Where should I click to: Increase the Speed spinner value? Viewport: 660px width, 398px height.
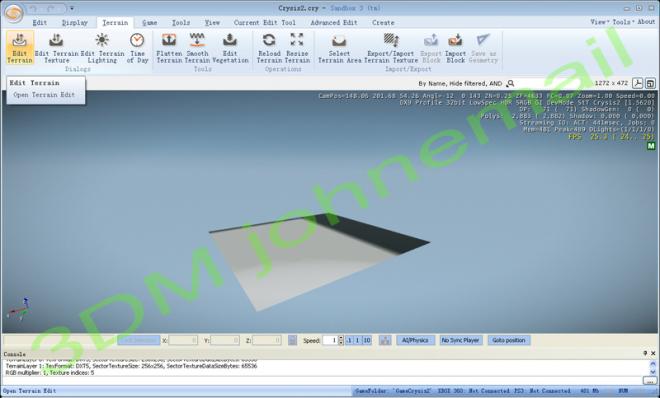[x=341, y=338]
